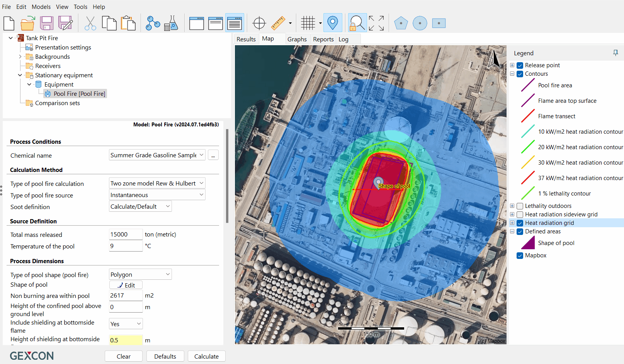Screen dimensions: 624x364
Task: Select the empty-window panel layout icon
Action: [x=197, y=23]
